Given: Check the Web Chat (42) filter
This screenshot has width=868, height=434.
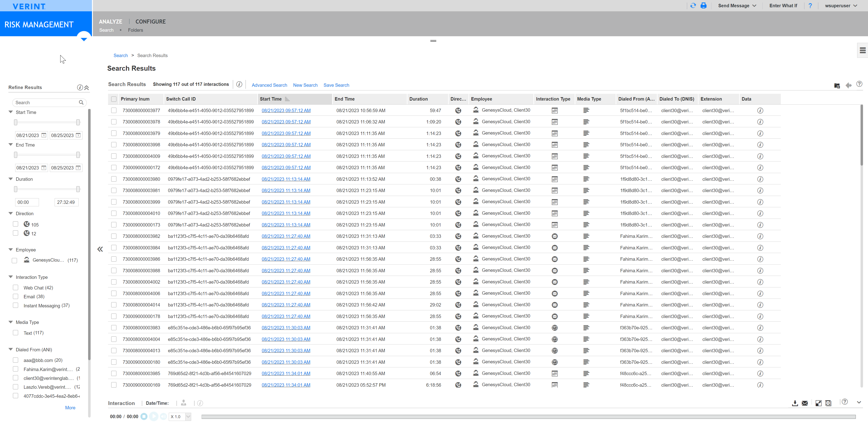Looking at the screenshot, I should pos(15,287).
